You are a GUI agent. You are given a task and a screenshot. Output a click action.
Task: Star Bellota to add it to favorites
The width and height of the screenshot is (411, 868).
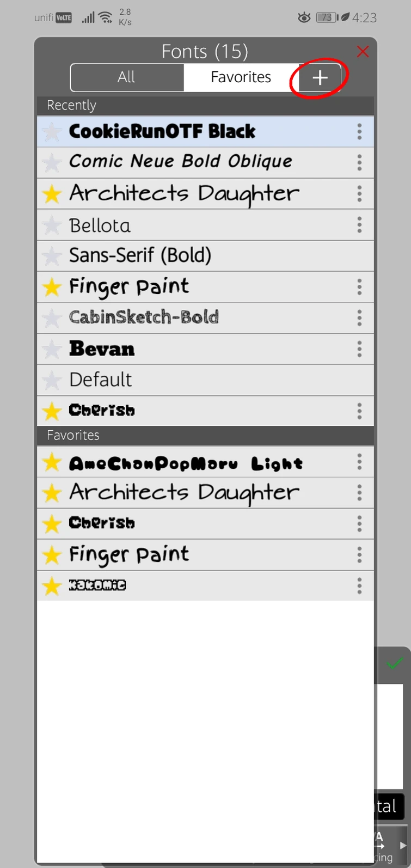click(x=52, y=224)
